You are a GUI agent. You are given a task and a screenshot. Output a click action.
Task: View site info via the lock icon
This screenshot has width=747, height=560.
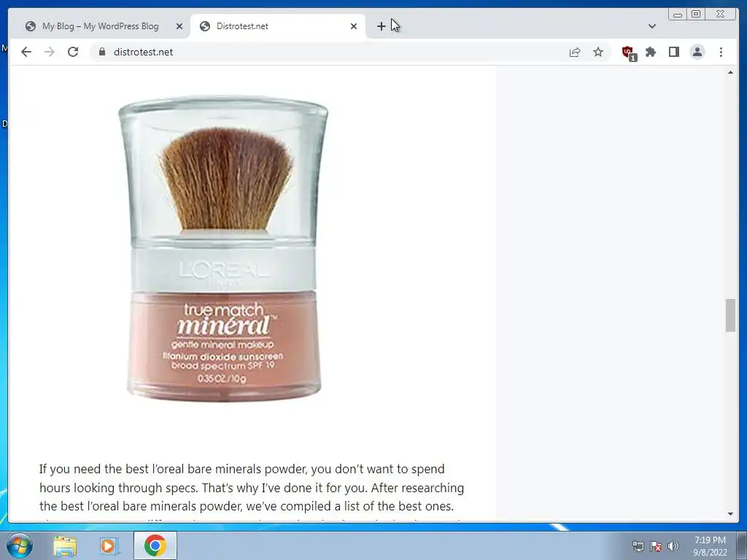(101, 52)
